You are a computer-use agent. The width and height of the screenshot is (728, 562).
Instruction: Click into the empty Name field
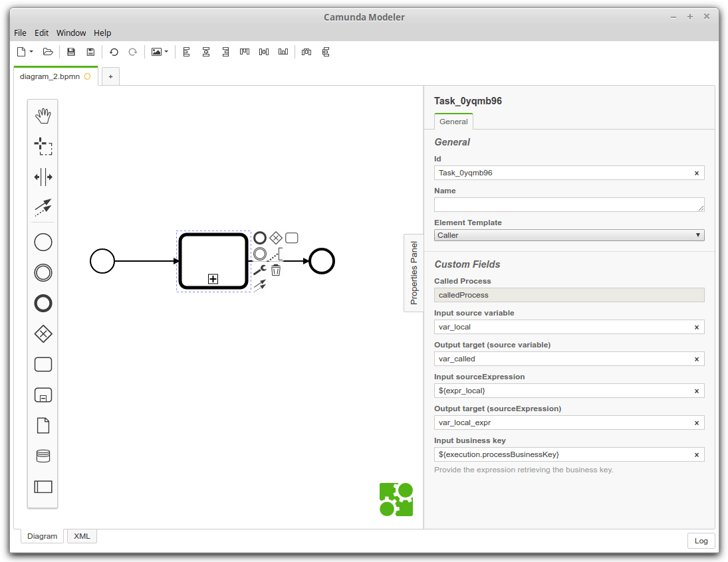pos(569,205)
